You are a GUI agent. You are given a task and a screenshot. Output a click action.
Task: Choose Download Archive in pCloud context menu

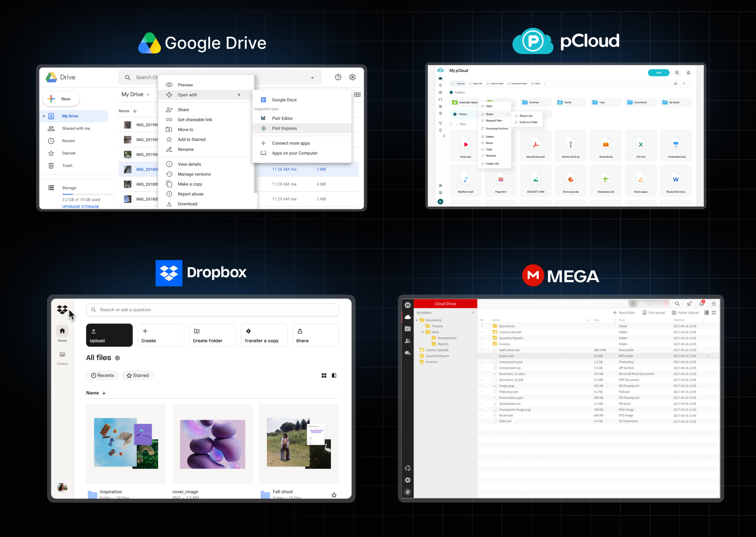[x=495, y=129]
